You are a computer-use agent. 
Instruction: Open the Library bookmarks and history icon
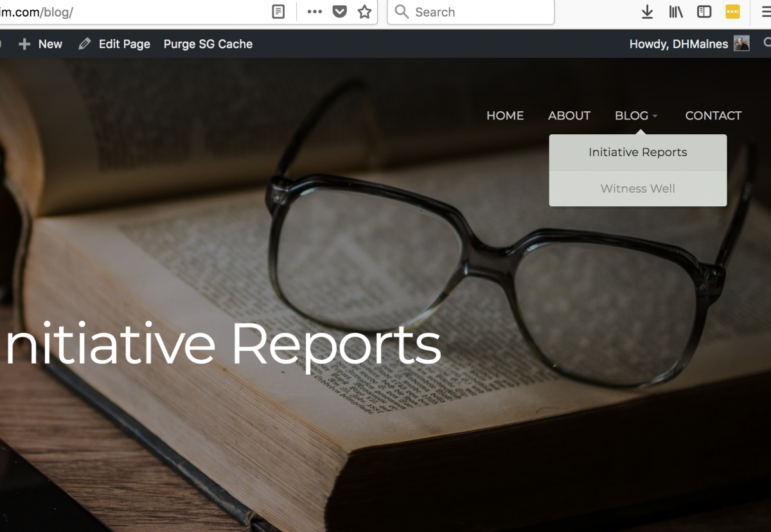[676, 12]
